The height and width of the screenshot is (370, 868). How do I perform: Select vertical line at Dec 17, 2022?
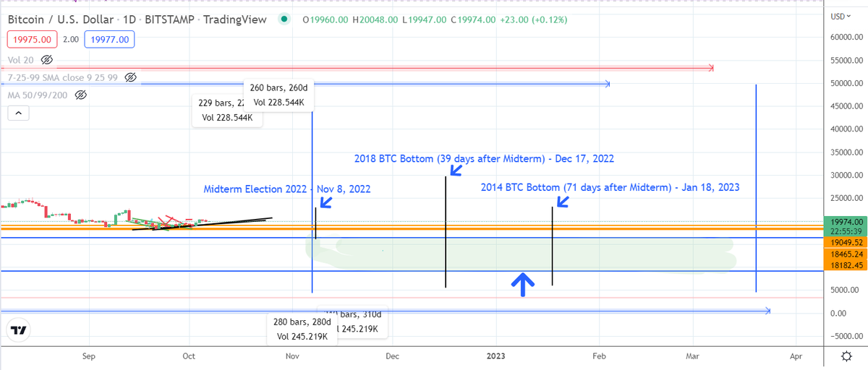[446, 231]
